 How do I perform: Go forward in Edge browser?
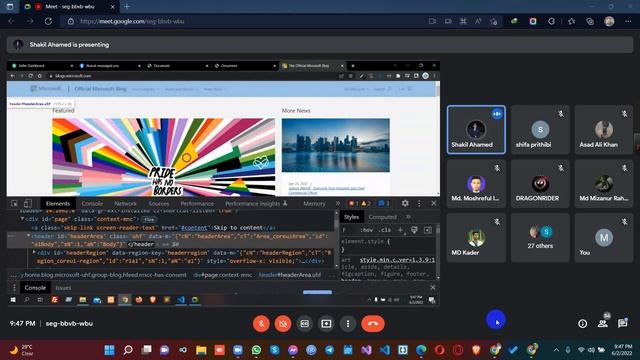pyautogui.click(x=30, y=21)
